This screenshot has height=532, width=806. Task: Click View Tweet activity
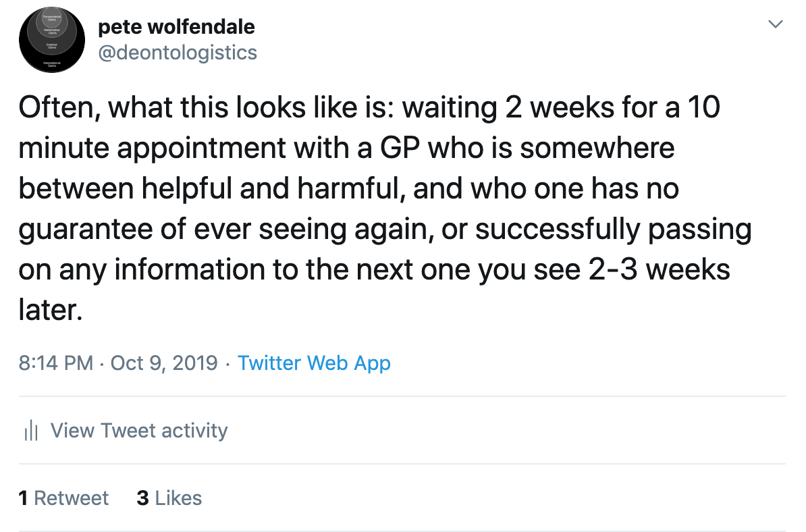click(138, 431)
